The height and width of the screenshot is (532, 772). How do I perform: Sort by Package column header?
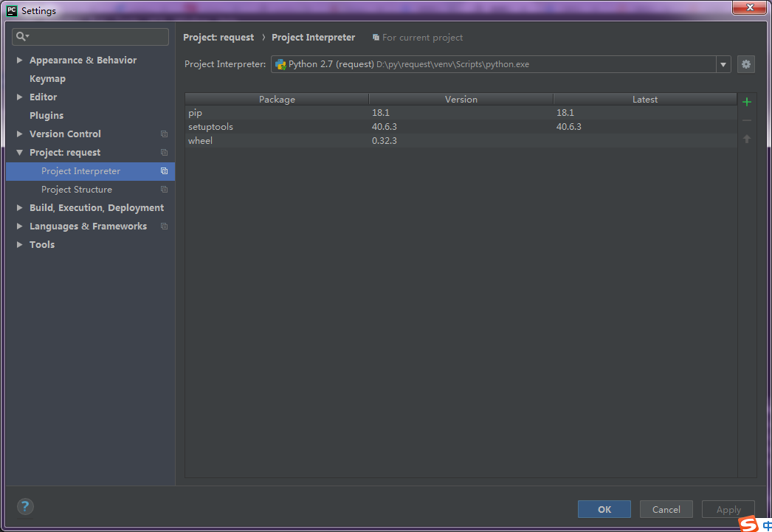[x=277, y=99]
